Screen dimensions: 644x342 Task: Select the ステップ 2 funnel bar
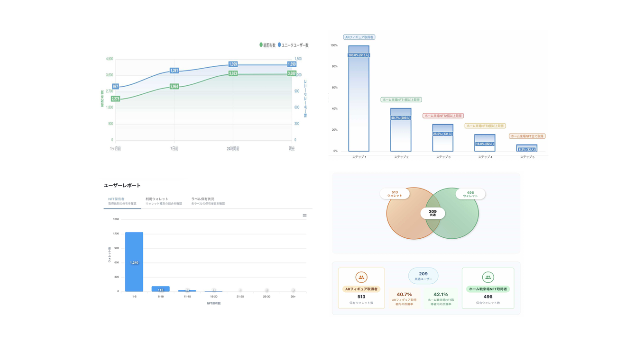tap(401, 130)
